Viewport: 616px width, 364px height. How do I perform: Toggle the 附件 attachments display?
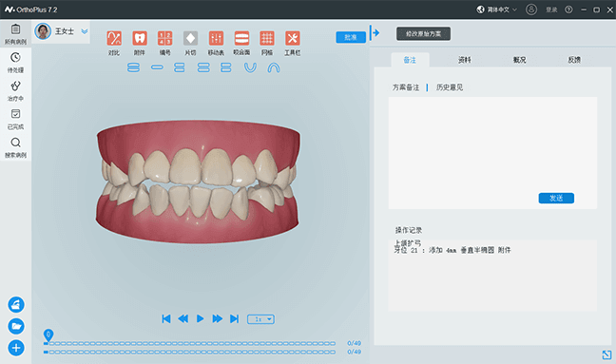[140, 38]
